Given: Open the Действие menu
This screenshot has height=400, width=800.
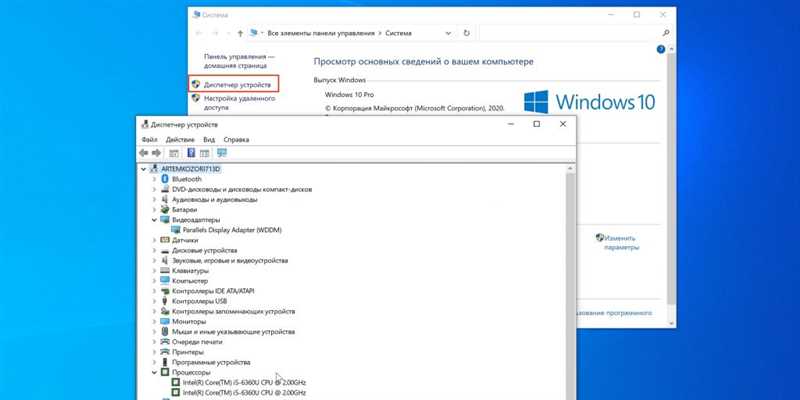Looking at the screenshot, I should 180,140.
